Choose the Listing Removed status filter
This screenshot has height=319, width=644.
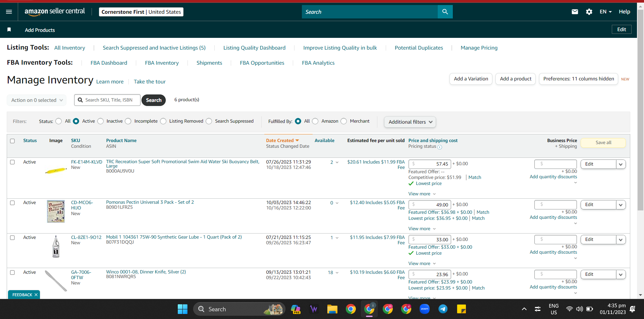click(163, 121)
